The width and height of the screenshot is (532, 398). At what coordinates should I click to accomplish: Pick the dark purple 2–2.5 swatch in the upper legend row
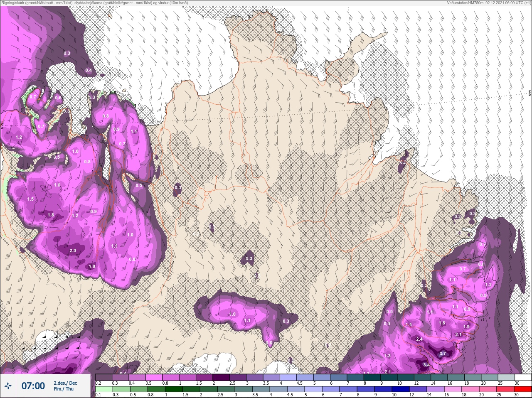tap(221, 377)
